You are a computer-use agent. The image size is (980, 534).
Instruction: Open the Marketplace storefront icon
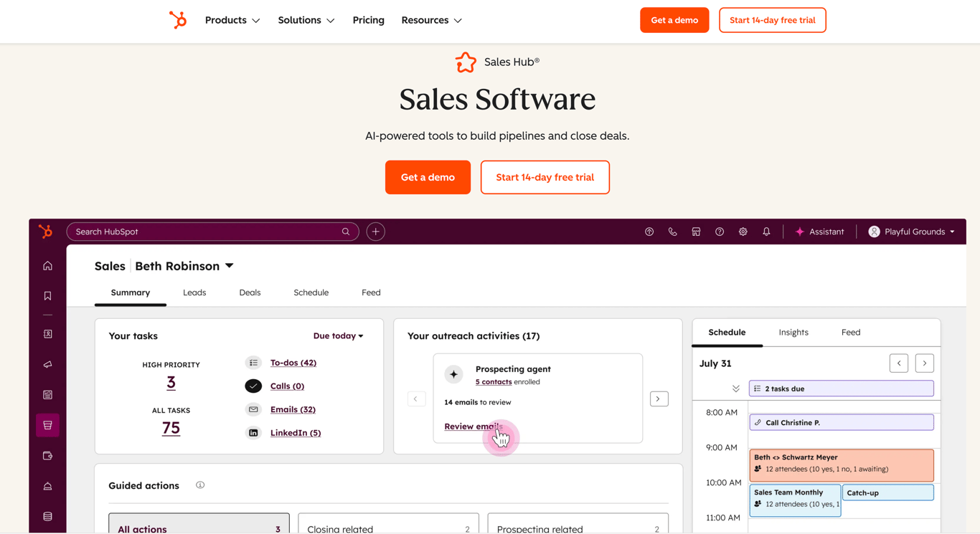click(x=696, y=232)
